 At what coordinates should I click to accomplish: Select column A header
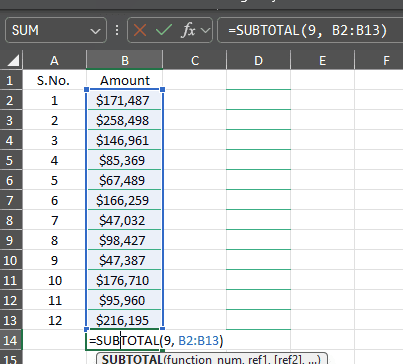54,61
